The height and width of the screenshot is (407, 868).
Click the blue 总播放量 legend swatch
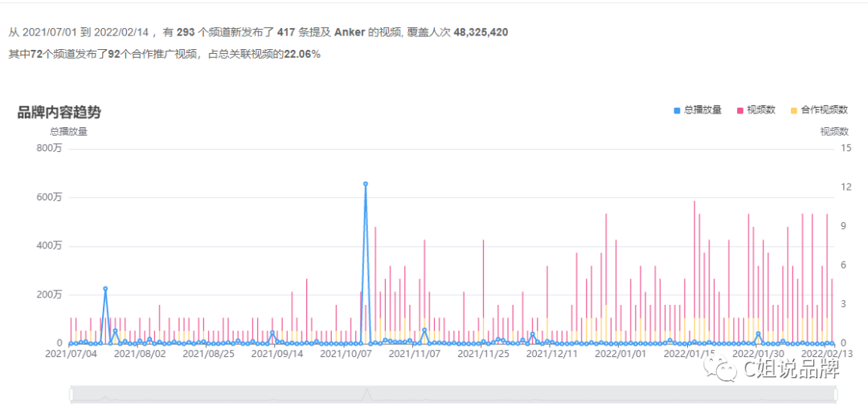point(677,111)
